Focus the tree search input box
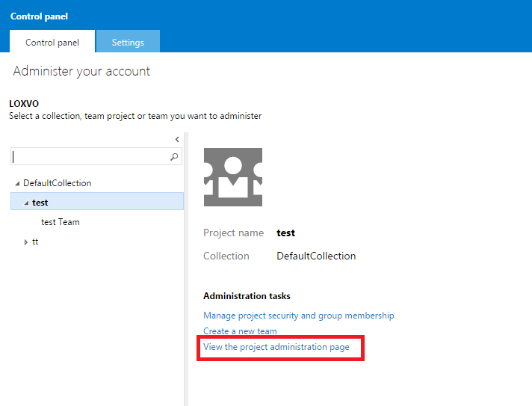This screenshot has width=532, height=406. click(90, 157)
